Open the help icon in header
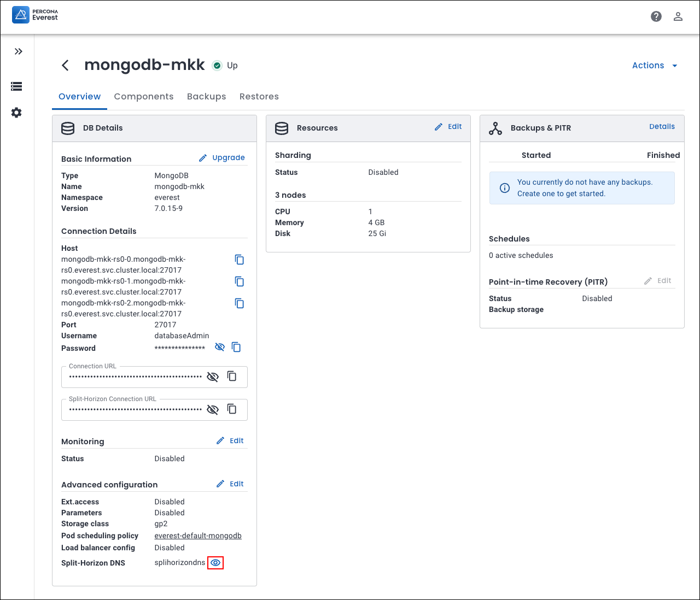This screenshot has width=700, height=600. click(x=656, y=16)
